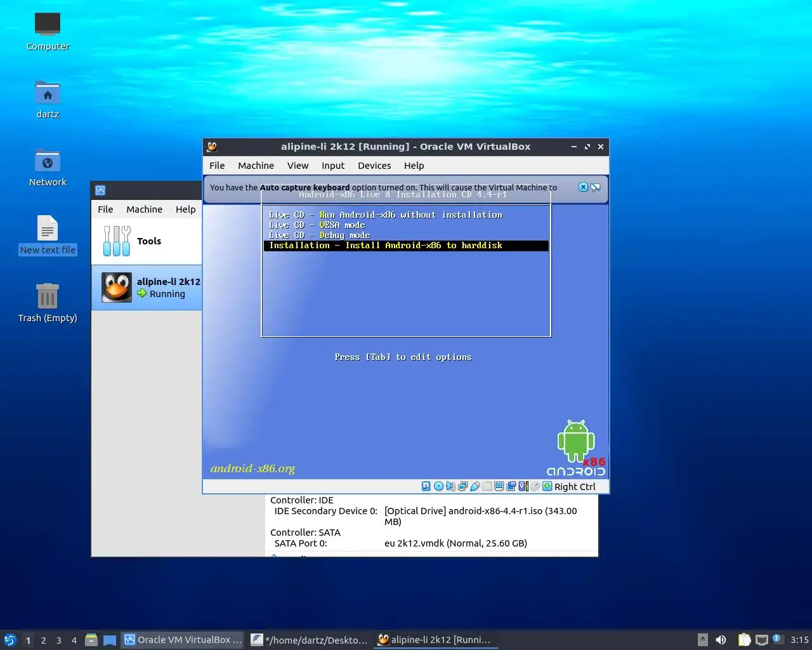The height and width of the screenshot is (650, 812).
Task: Select Install Android-x86 to harddisk option
Action: 406,246
